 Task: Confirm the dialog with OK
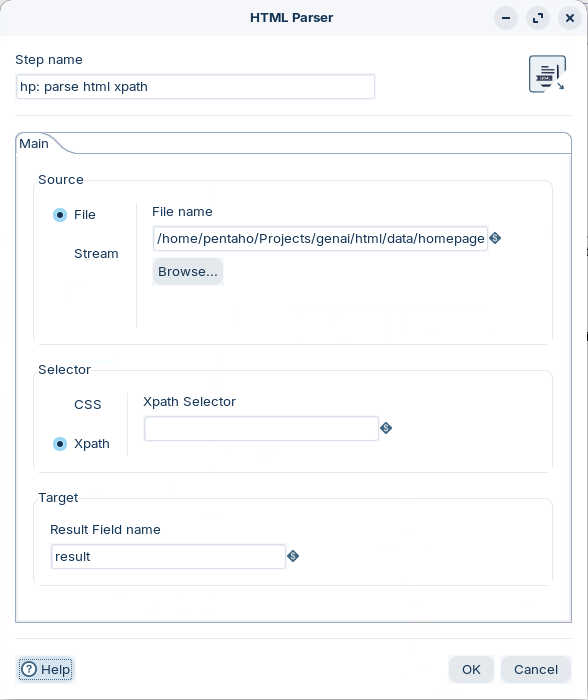click(471, 669)
